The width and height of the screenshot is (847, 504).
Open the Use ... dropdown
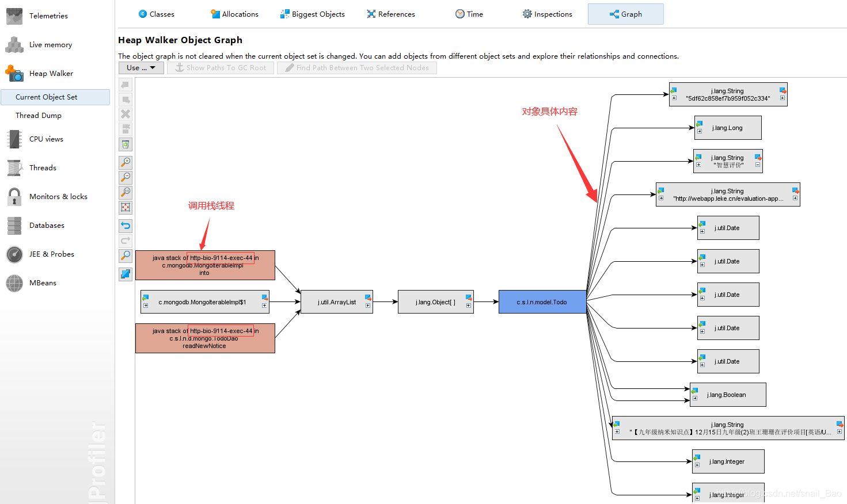141,68
